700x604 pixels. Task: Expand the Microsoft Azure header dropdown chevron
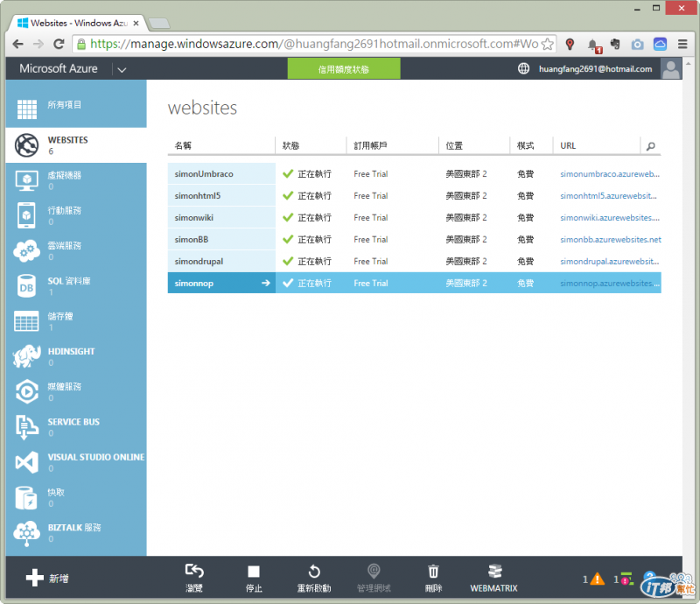[x=122, y=70]
